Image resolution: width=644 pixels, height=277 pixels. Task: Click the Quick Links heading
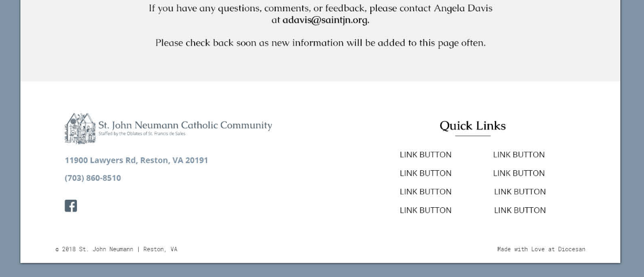pyautogui.click(x=473, y=126)
